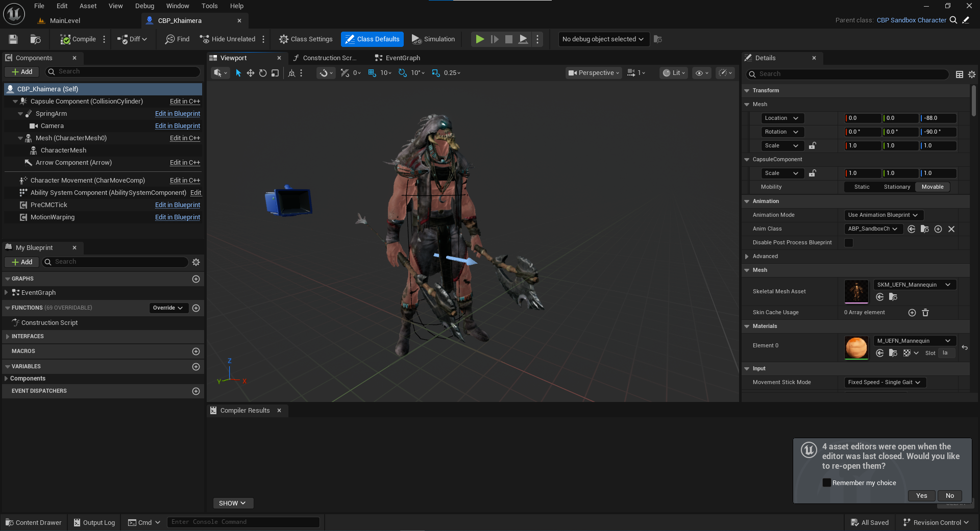The width and height of the screenshot is (980, 531).
Task: Open My Blueprint settings gear
Action: 196,262
